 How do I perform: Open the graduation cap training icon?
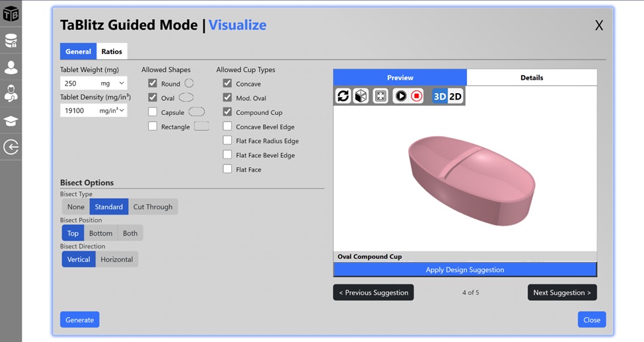point(11,121)
